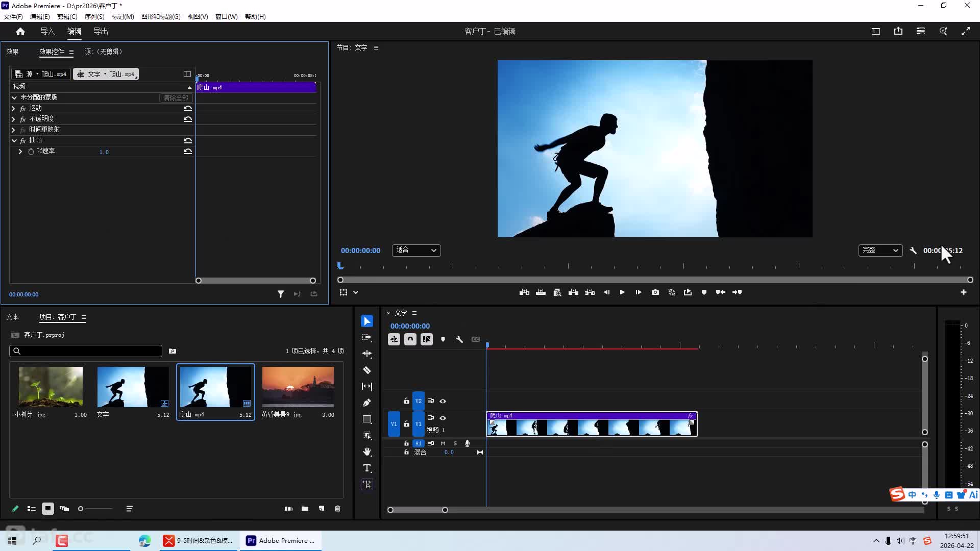Select the Slip tool
This screenshot has height=551, width=980.
point(367,386)
